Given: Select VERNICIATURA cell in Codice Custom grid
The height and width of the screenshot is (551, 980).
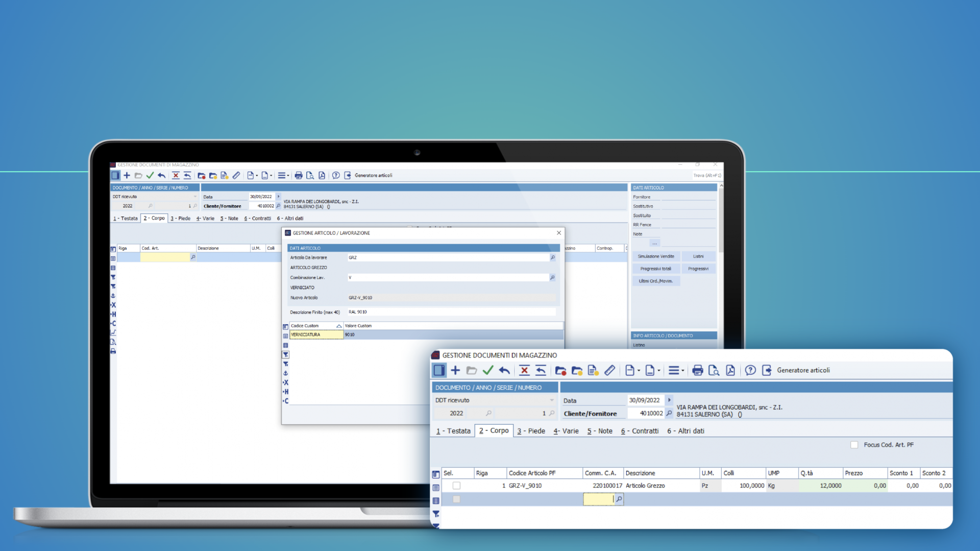Looking at the screenshot, I should tap(316, 335).
